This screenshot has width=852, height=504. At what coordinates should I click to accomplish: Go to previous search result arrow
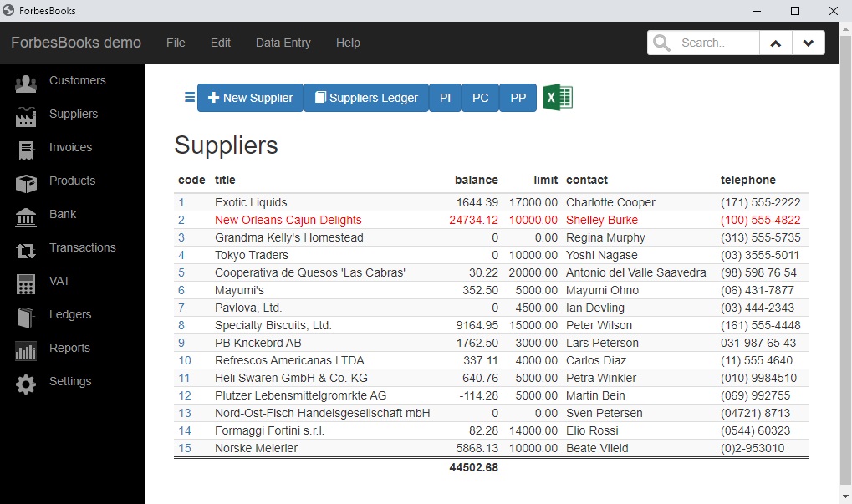[775, 43]
